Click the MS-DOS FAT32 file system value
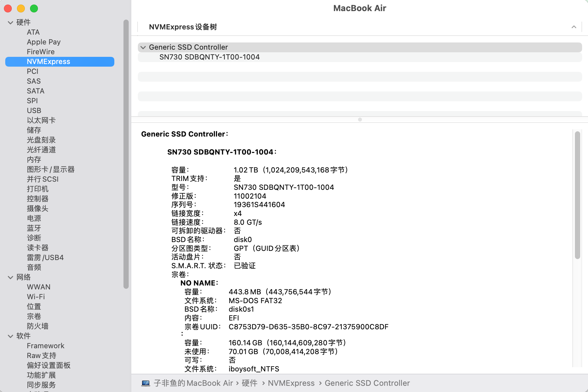This screenshot has width=588, height=392. click(255, 301)
